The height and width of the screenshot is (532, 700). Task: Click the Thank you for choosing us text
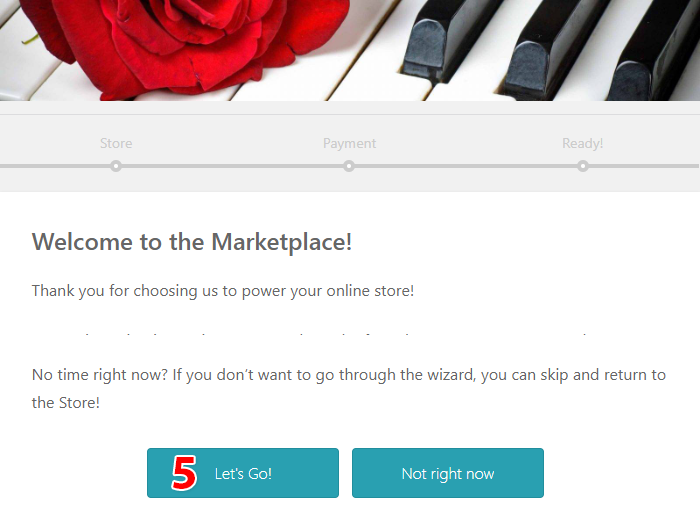[x=223, y=291]
